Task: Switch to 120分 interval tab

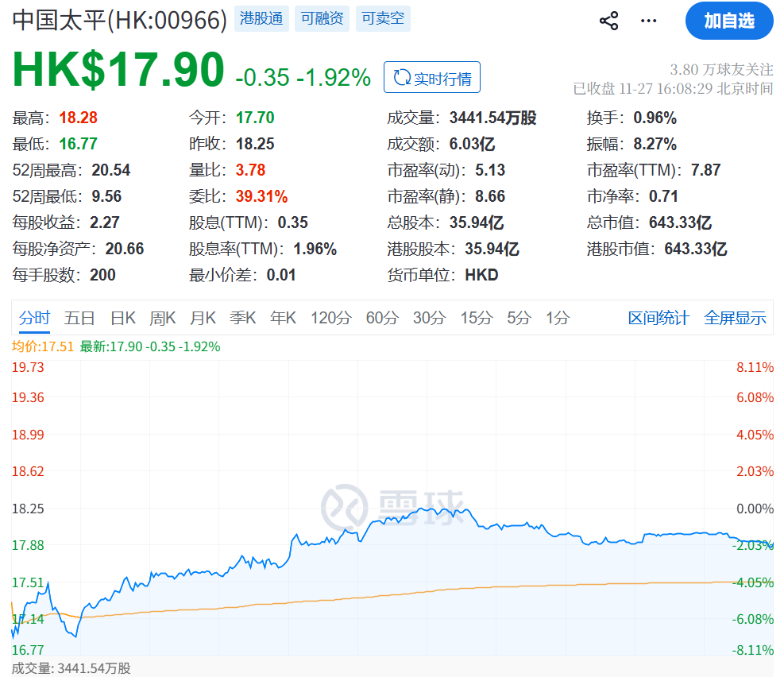Action: tap(330, 318)
